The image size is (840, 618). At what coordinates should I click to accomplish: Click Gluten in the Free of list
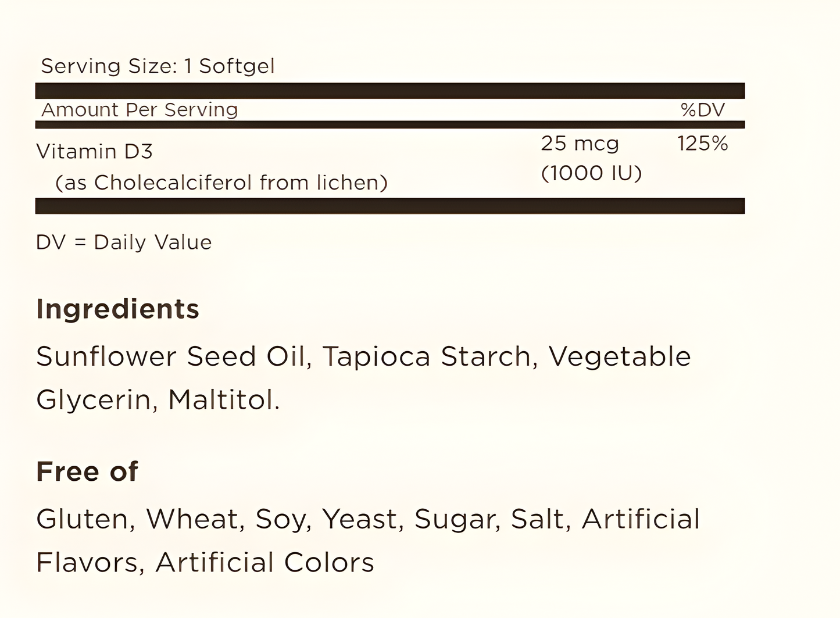81,519
